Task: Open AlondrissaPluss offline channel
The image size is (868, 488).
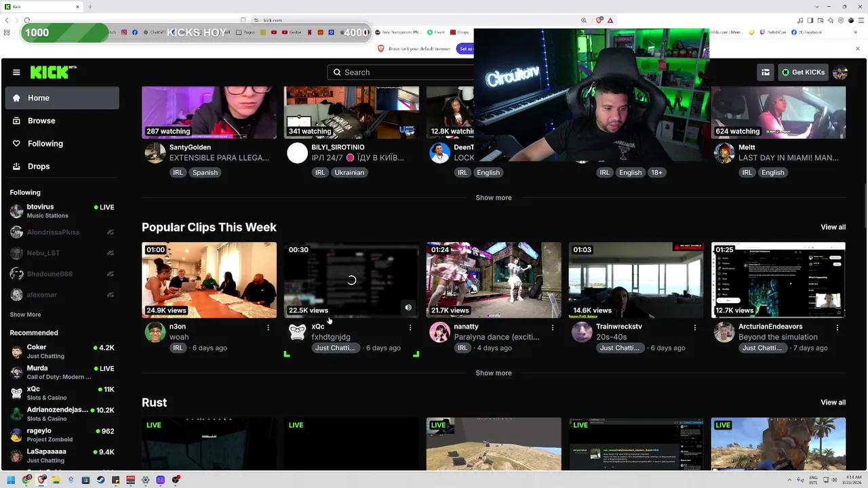Action: point(62,232)
